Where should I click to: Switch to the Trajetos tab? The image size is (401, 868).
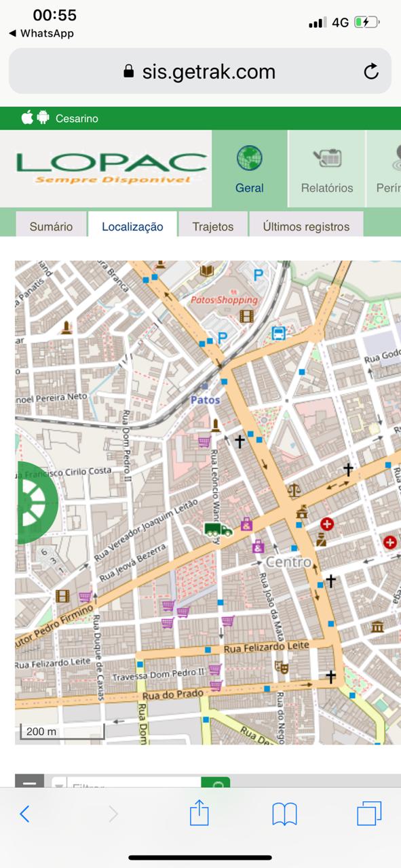click(212, 226)
